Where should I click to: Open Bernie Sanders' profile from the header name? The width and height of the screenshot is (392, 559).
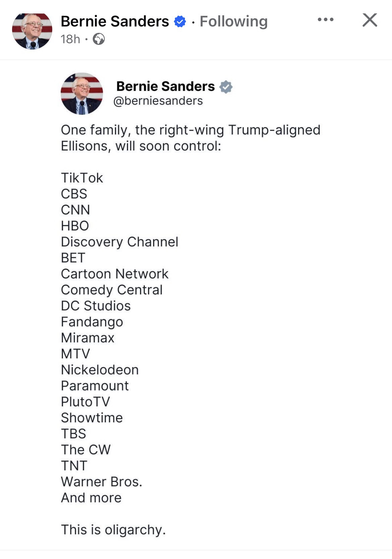tap(115, 21)
